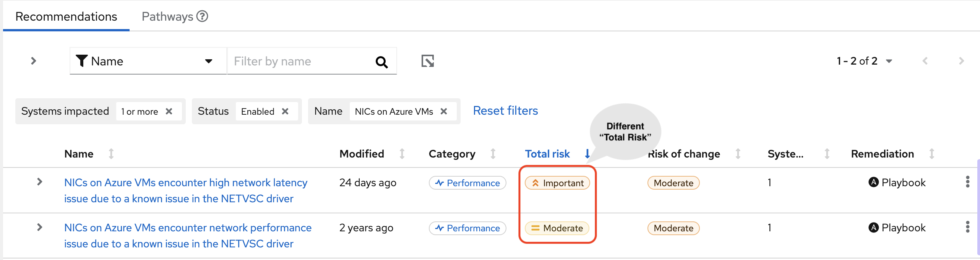Image resolution: width=980 pixels, height=260 pixels.
Task: Click the Reset filters link
Action: click(x=505, y=110)
